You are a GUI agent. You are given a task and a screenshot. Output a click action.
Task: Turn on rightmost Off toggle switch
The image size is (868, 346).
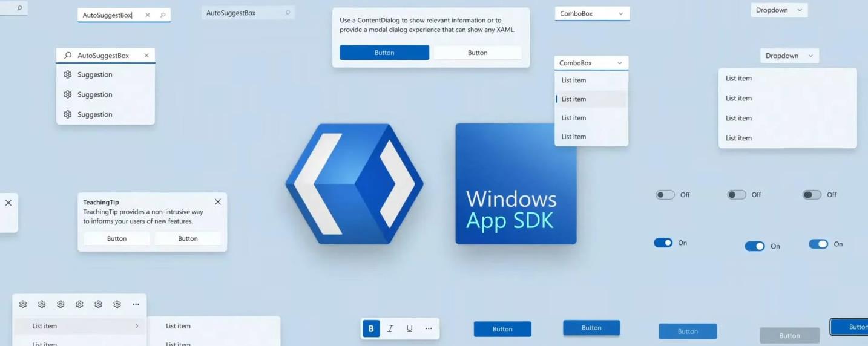click(x=812, y=195)
